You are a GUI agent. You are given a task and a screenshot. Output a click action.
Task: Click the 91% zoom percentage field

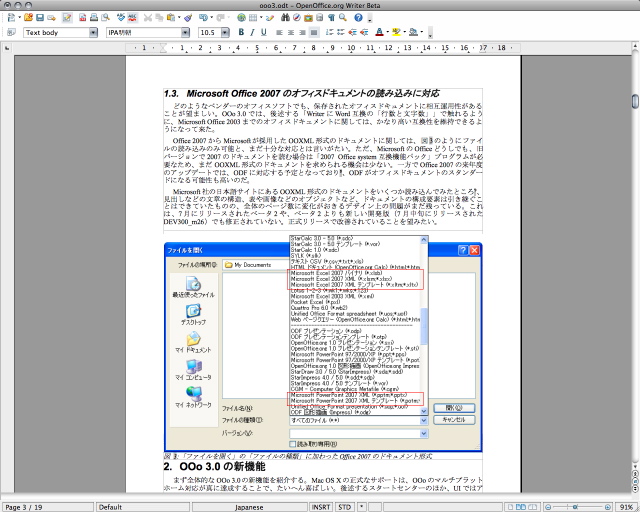627,507
